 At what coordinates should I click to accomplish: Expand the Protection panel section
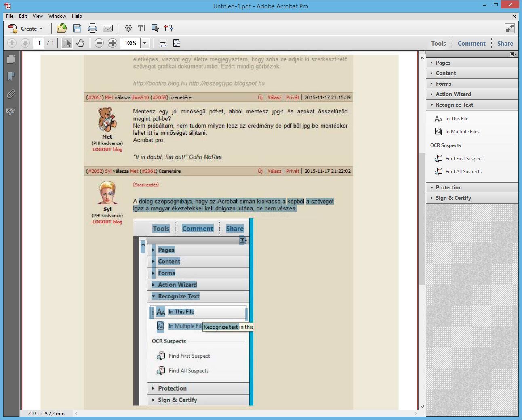point(472,187)
